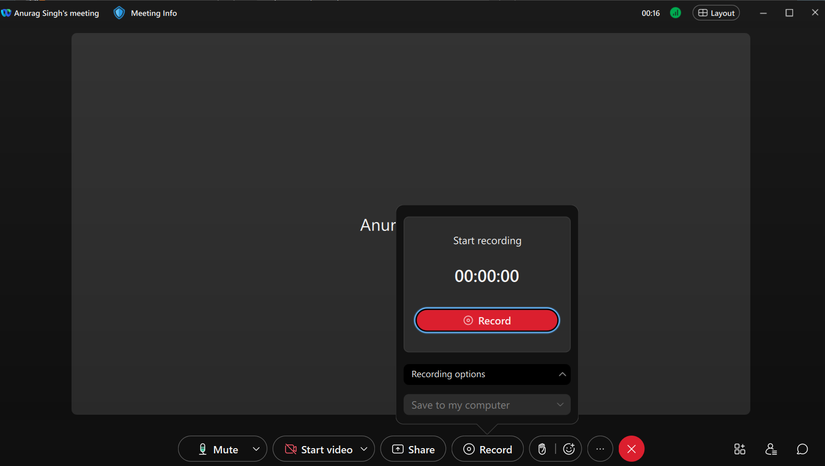Click the Meeting Info shield icon
The width and height of the screenshot is (825, 466).
119,13
